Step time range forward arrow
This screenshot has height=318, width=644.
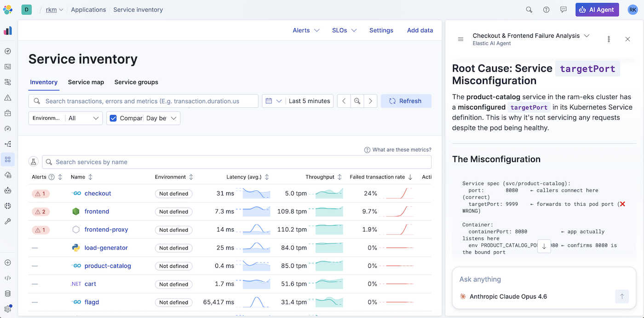point(371,101)
